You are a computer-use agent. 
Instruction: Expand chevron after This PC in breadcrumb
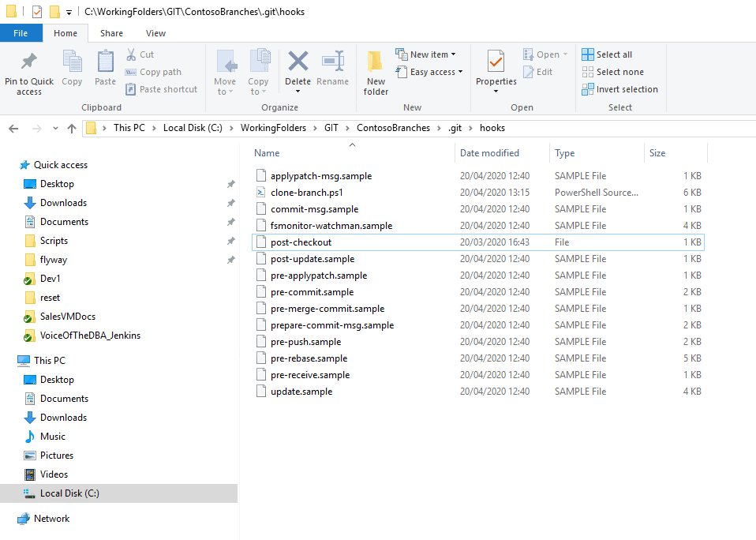point(154,128)
